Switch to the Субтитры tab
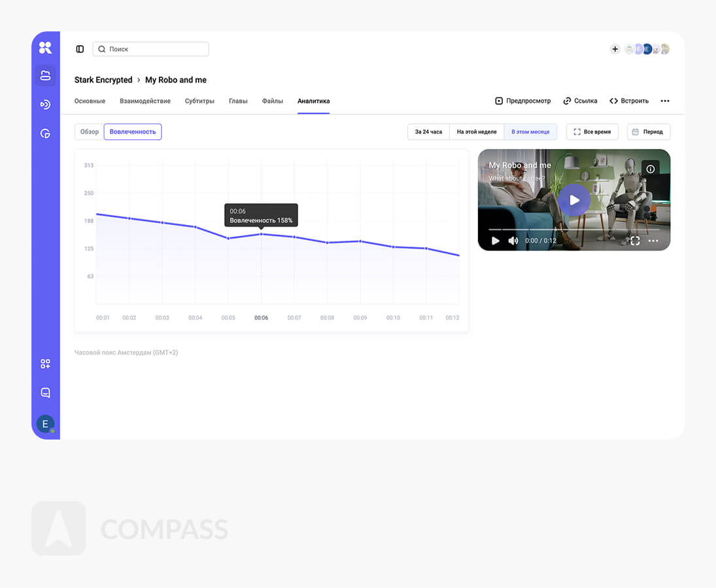The image size is (716, 588). tap(199, 101)
